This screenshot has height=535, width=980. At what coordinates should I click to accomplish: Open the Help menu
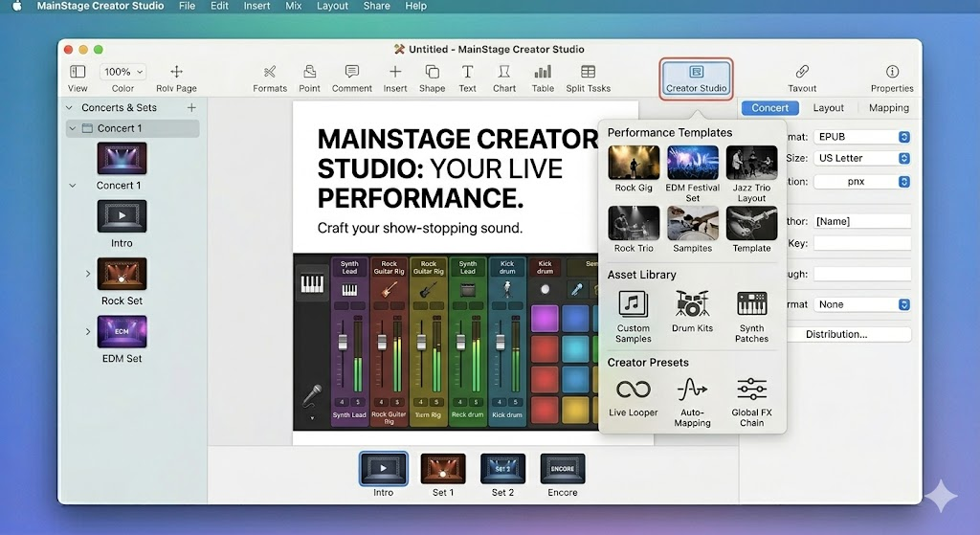pos(415,6)
